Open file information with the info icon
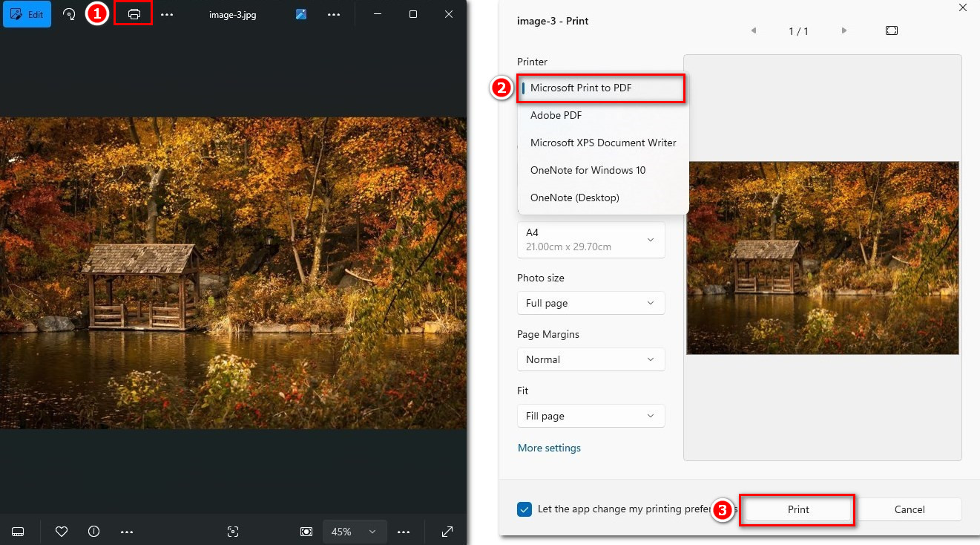The height and width of the screenshot is (545, 980). click(93, 532)
